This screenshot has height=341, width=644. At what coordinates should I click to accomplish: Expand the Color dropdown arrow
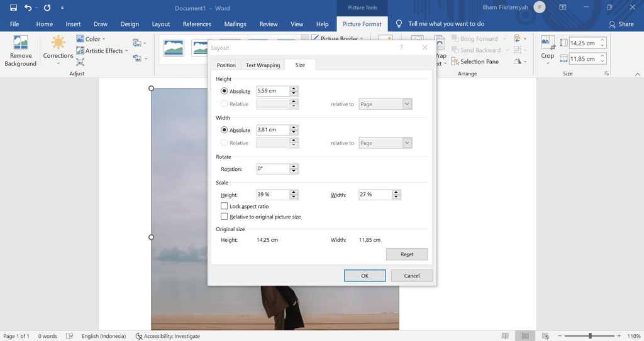coord(104,39)
